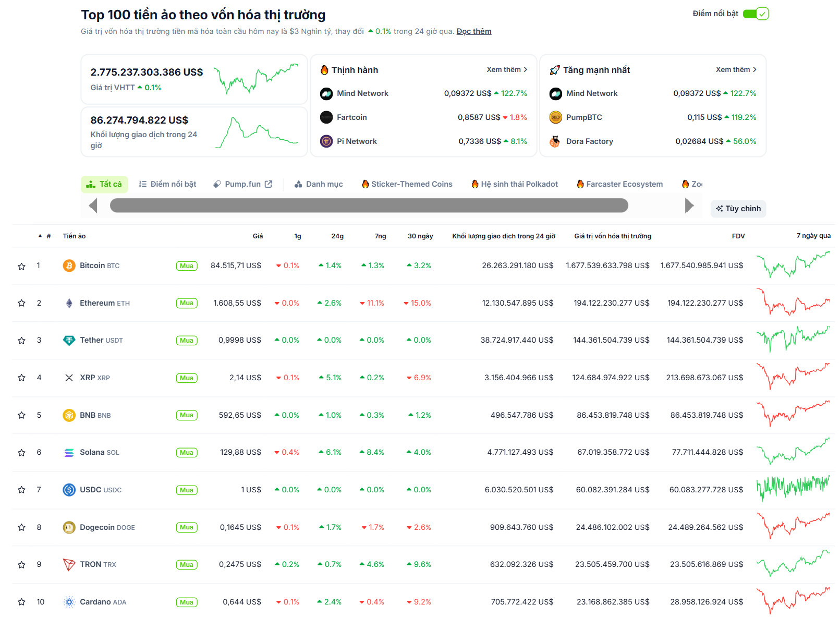Click the scroll right arrow
The height and width of the screenshot is (617, 840).
(689, 205)
